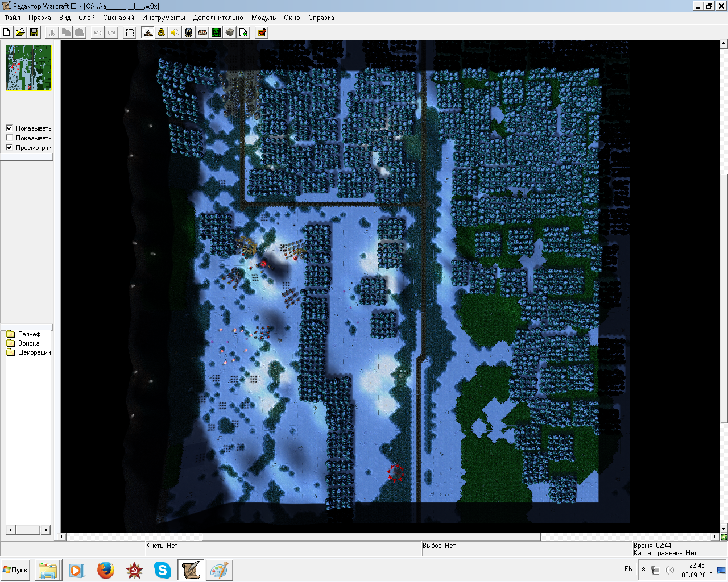Click map view scroll up arrow
This screenshot has height=582, width=728.
[x=723, y=43]
